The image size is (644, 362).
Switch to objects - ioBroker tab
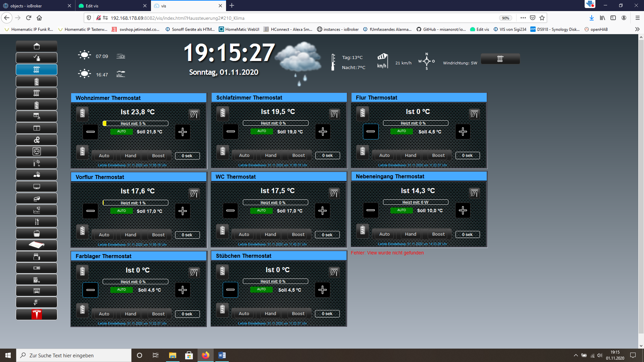pos(34,6)
